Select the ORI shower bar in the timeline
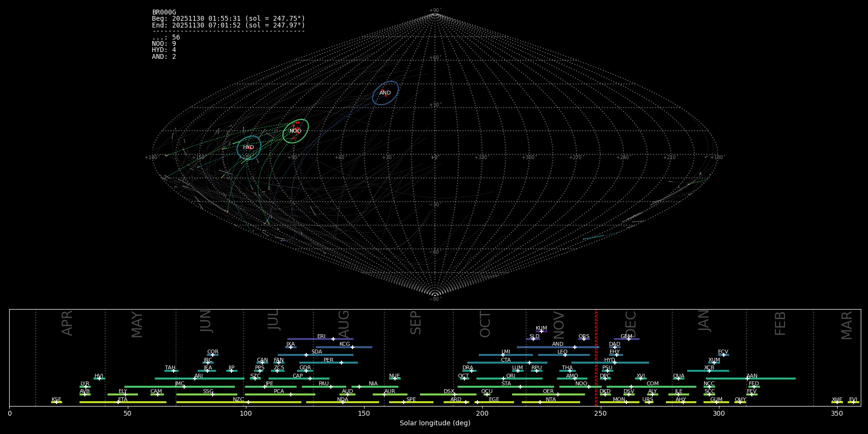 point(509,379)
